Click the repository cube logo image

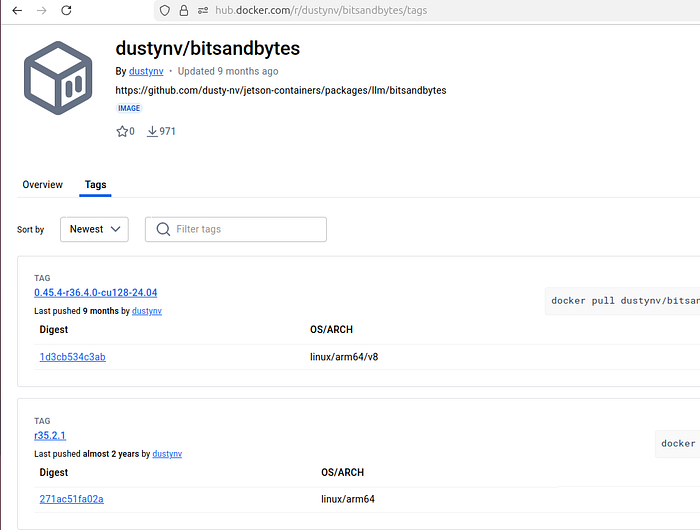(58, 78)
